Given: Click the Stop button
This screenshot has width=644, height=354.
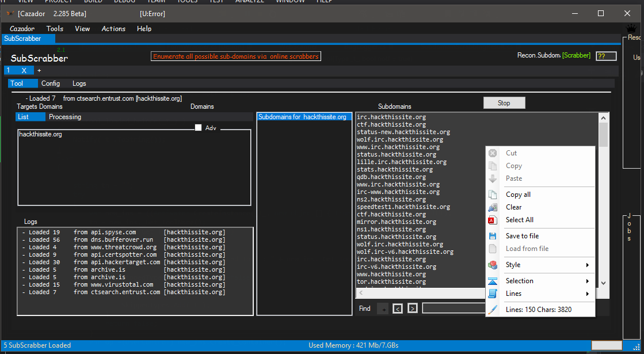Looking at the screenshot, I should pyautogui.click(x=504, y=103).
